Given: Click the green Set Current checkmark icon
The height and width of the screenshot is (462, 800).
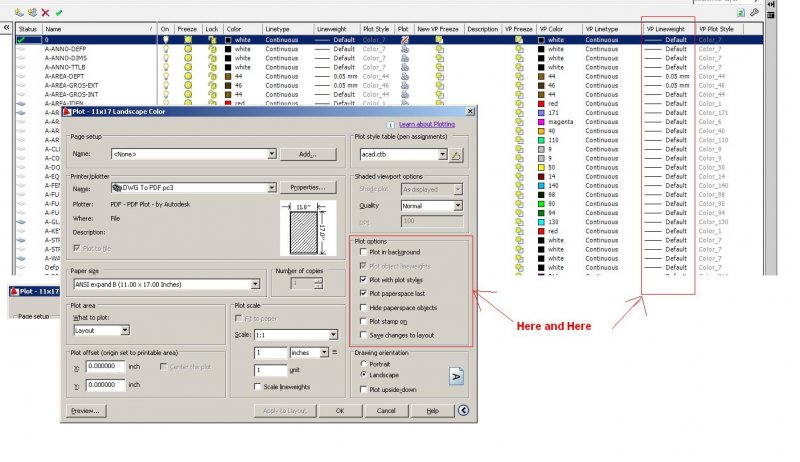Looking at the screenshot, I should (59, 12).
